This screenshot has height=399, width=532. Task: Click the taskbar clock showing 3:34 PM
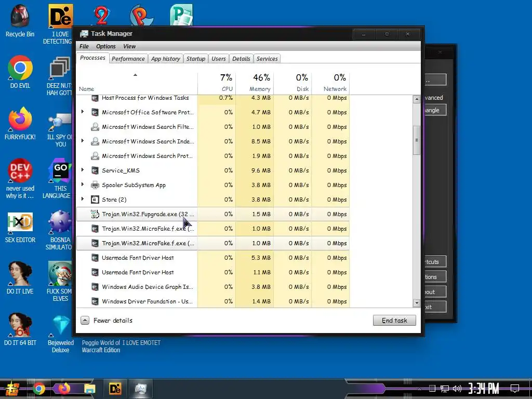click(484, 388)
